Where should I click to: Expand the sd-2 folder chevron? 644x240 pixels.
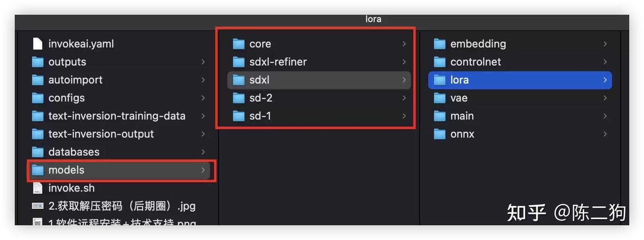click(404, 98)
